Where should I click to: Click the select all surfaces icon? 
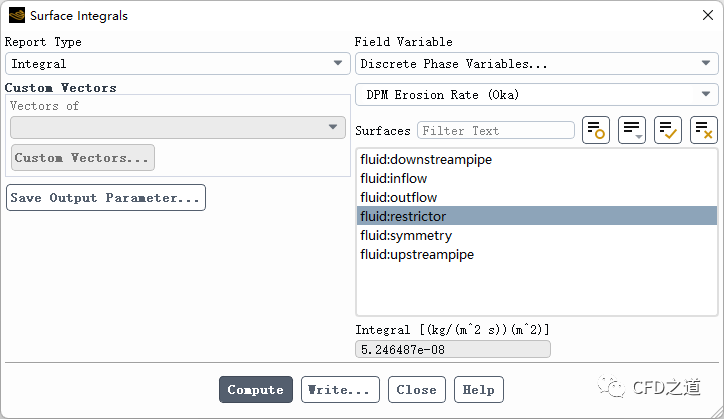667,130
